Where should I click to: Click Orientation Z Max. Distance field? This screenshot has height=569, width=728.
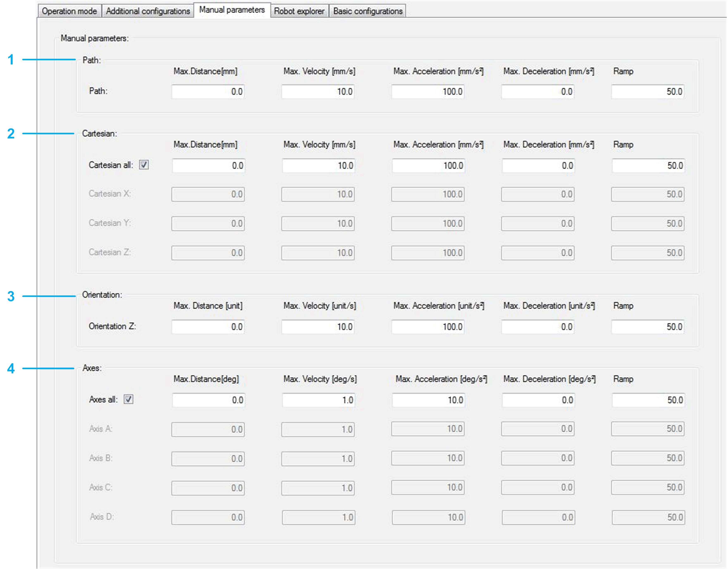point(208,327)
